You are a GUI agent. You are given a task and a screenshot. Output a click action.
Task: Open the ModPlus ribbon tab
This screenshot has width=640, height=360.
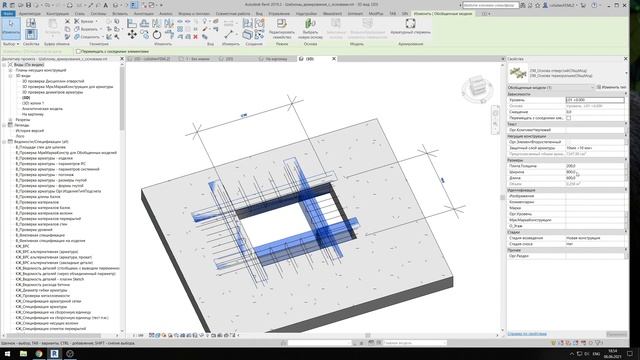tap(376, 13)
